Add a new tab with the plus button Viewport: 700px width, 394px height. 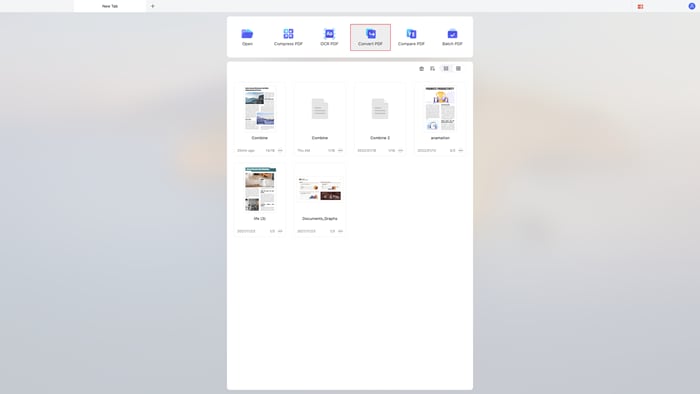153,6
